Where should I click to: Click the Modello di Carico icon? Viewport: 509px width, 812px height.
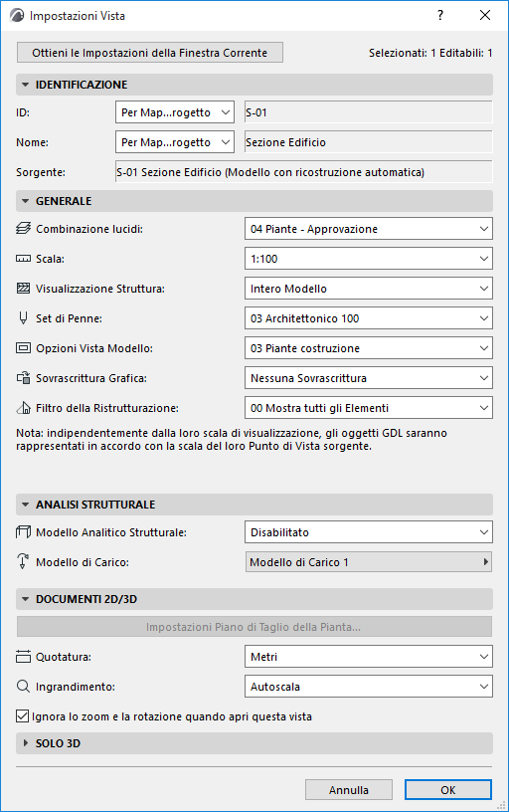(23, 561)
